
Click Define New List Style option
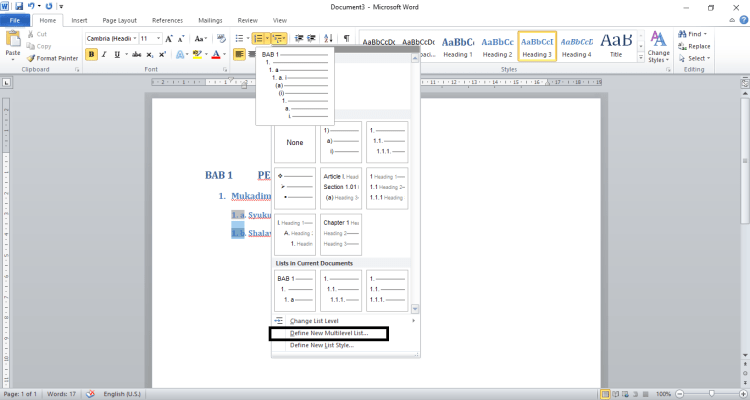[321, 345]
